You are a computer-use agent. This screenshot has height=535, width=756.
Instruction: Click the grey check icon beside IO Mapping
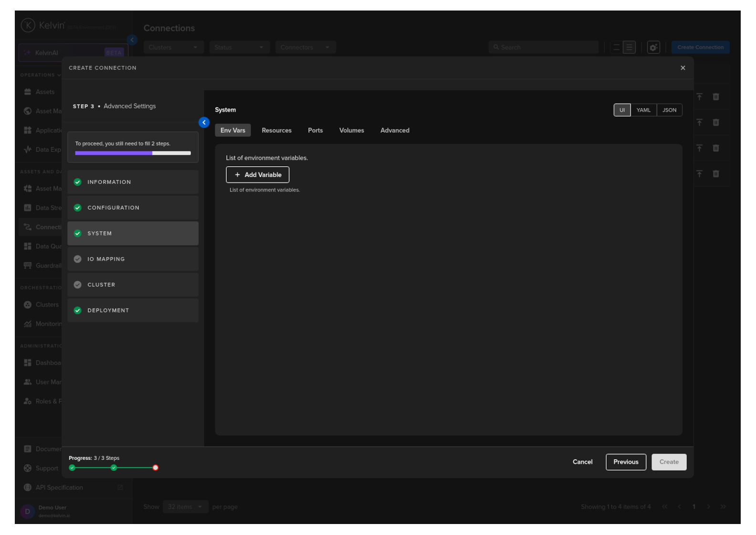(x=78, y=259)
